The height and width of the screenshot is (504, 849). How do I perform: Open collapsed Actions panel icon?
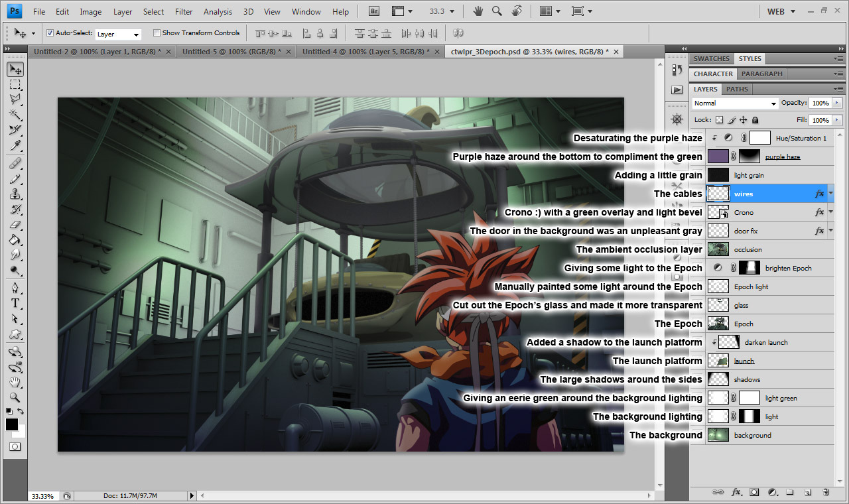point(677,90)
